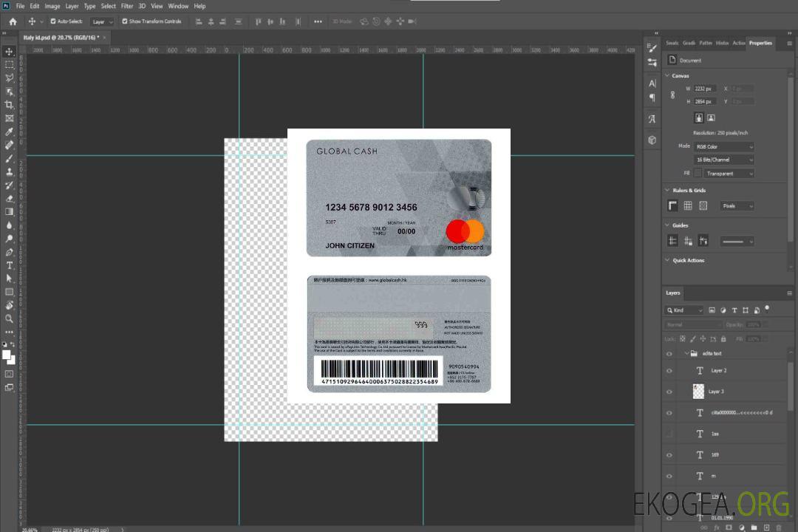Expand the Quick Actions section
This screenshot has width=798, height=532.
[x=667, y=259]
